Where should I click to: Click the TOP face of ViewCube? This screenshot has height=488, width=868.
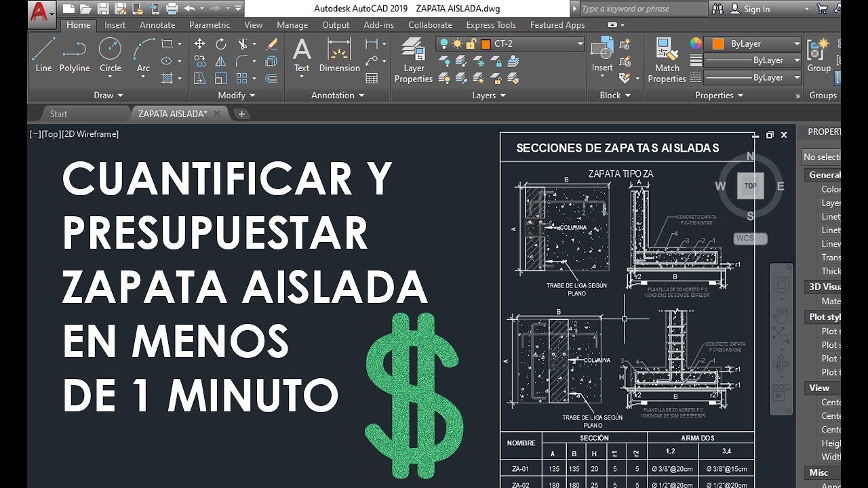(751, 186)
